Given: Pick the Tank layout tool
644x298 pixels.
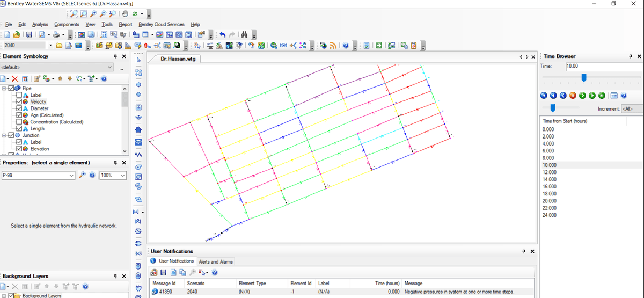Looking at the screenshot, I should [138, 106].
